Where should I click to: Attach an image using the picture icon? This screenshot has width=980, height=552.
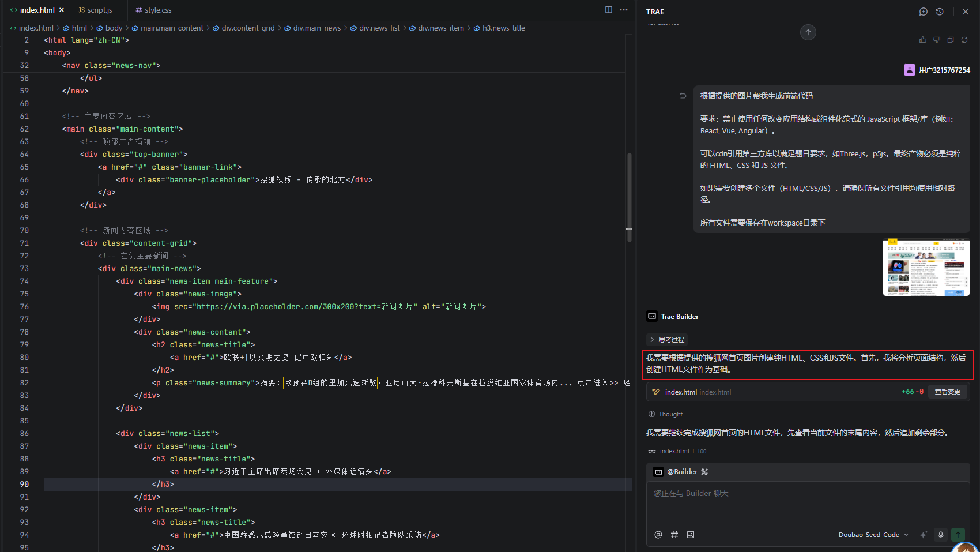pos(691,535)
